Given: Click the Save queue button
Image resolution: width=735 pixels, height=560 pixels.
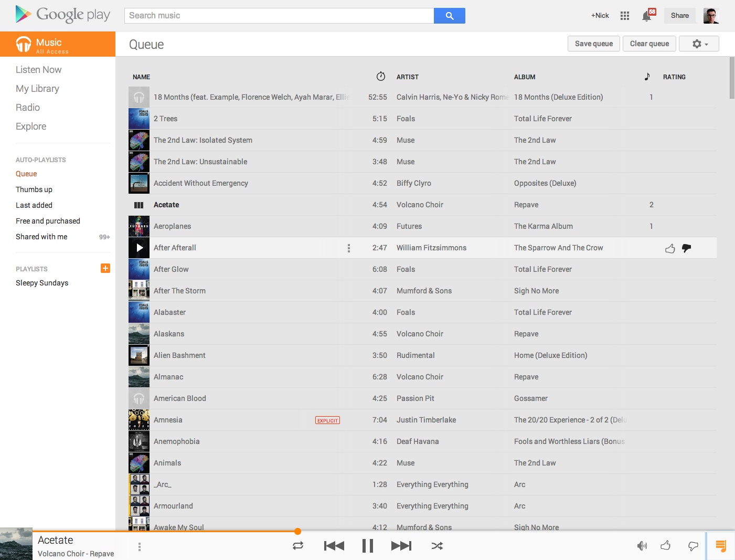Looking at the screenshot, I should pos(594,44).
